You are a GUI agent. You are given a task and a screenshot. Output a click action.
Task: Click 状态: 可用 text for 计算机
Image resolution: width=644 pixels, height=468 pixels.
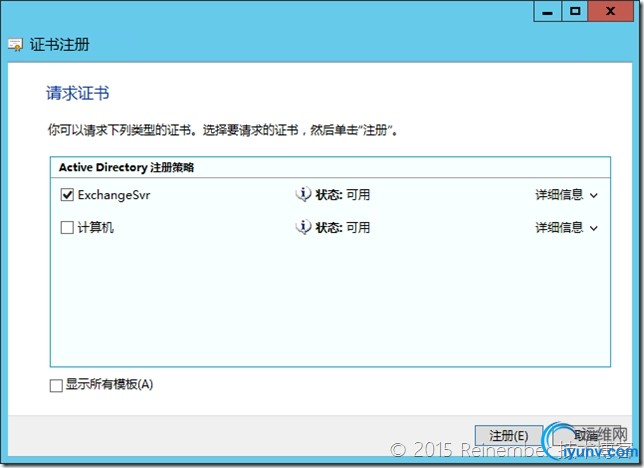(343, 227)
